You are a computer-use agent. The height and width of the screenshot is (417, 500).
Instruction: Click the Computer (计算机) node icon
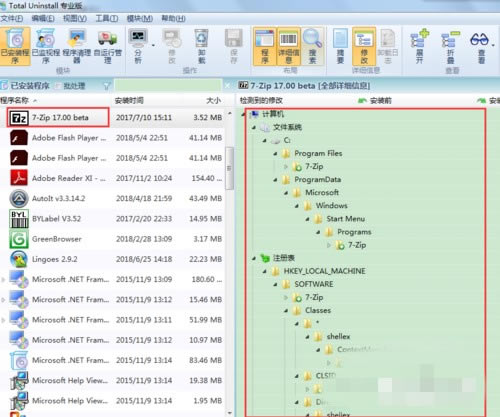(254, 114)
